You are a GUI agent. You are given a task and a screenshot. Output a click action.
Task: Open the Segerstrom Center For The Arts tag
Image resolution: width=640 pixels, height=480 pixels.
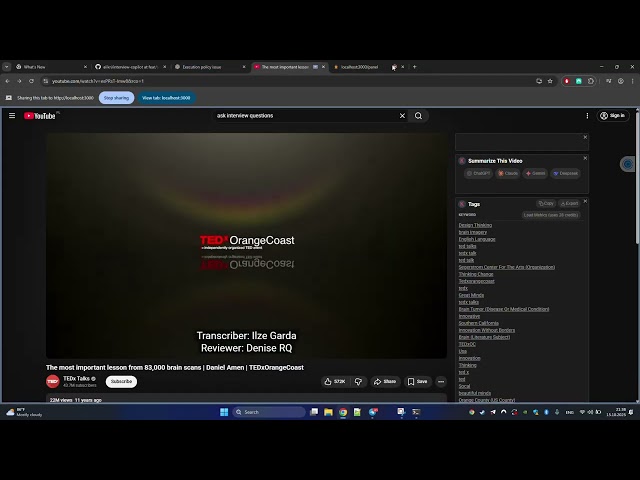tap(507, 267)
